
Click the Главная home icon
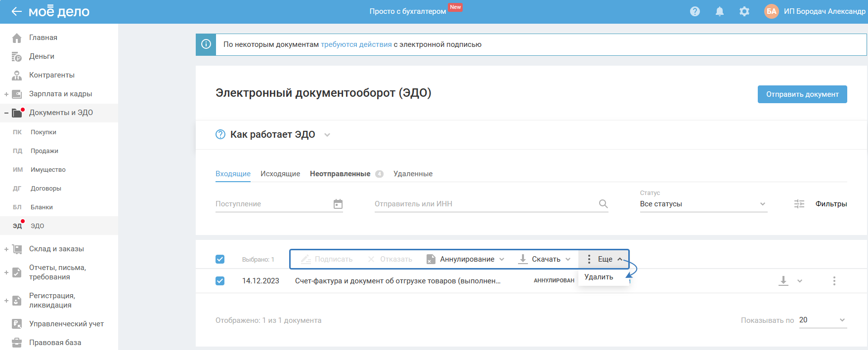tap(17, 38)
